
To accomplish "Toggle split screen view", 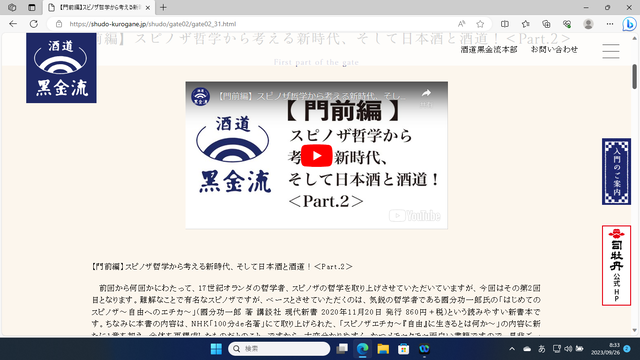I will click(505, 24).
